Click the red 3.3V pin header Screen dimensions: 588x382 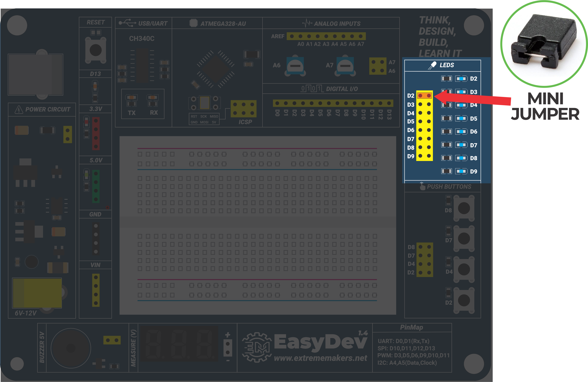coord(96,133)
